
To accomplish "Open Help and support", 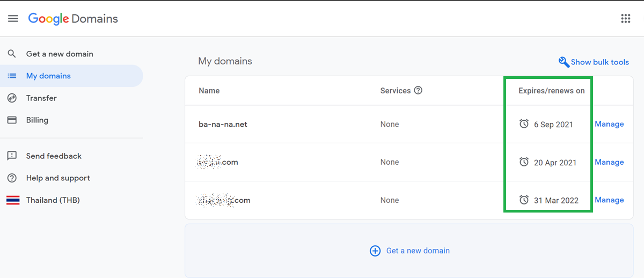I will [58, 178].
